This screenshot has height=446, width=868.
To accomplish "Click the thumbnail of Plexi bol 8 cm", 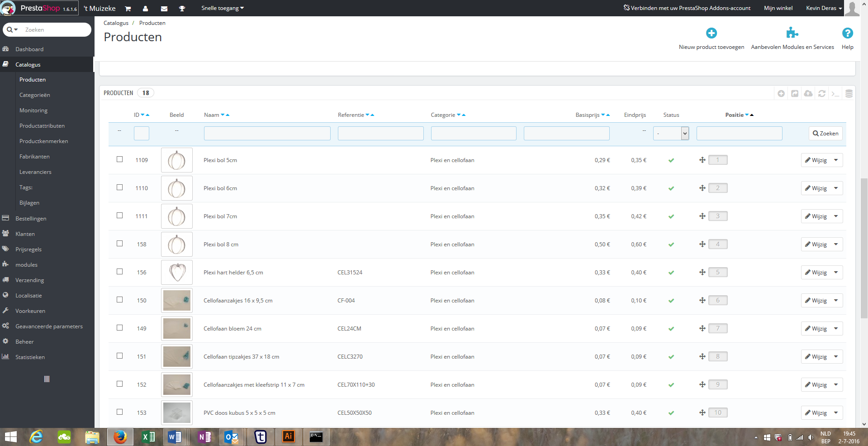I will (x=177, y=244).
